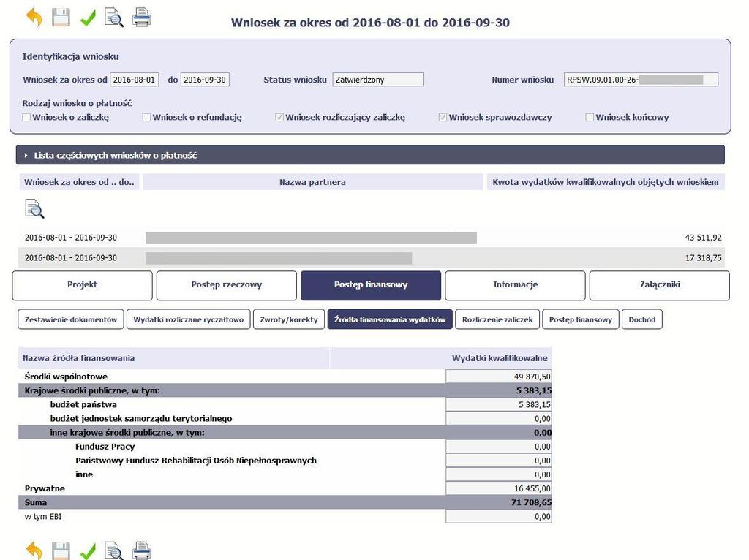Click the bottom green checkmark icon

tap(88, 550)
